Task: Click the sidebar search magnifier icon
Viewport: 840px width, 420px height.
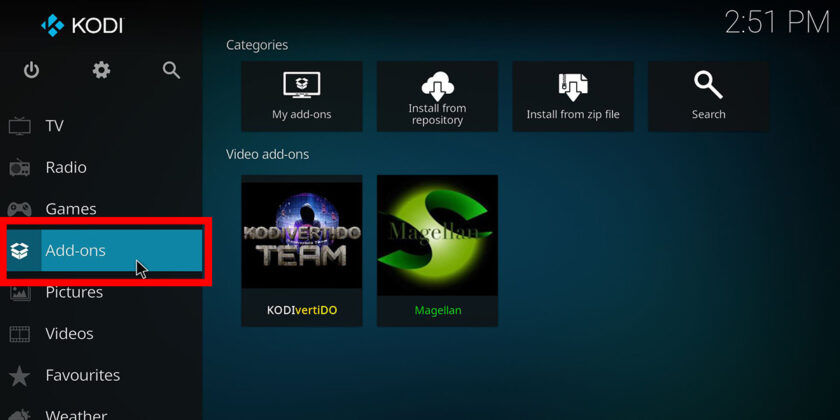Action: (171, 70)
